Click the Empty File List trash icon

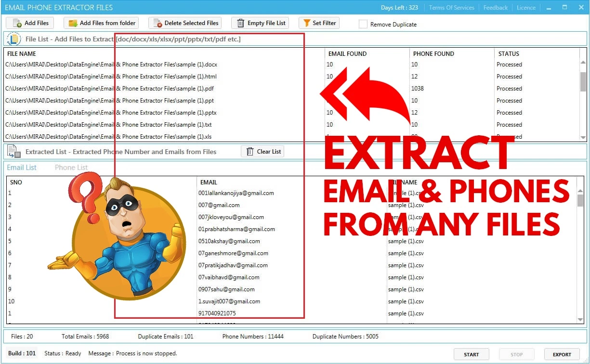(x=240, y=23)
